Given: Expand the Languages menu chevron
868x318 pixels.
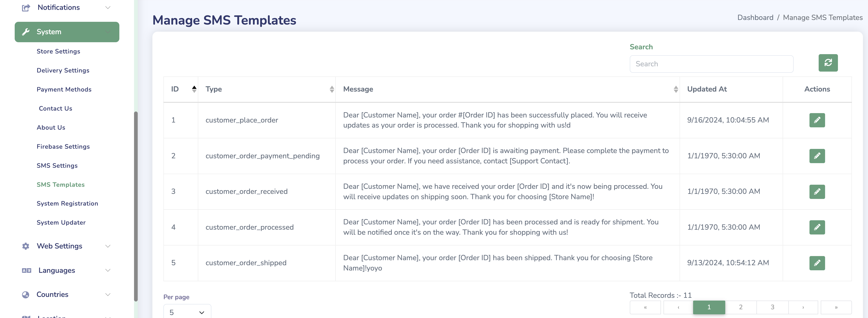Looking at the screenshot, I should [x=108, y=270].
